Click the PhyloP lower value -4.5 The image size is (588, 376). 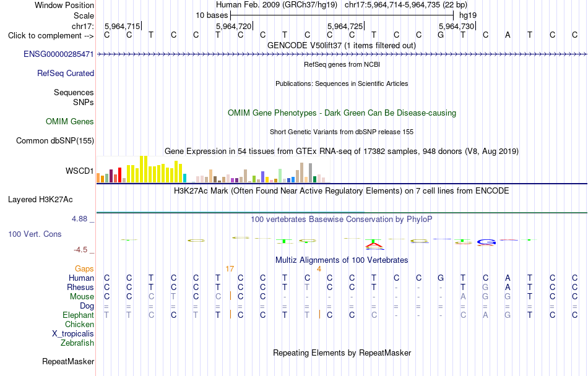click(80, 250)
